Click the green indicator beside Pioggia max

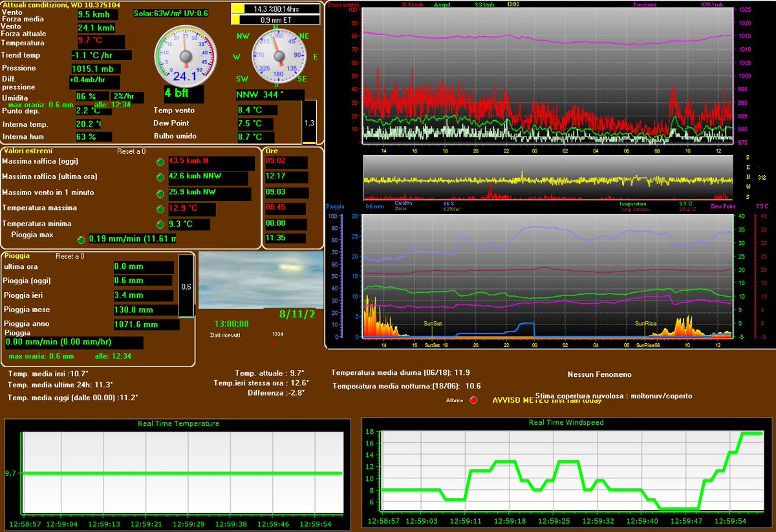point(81,240)
